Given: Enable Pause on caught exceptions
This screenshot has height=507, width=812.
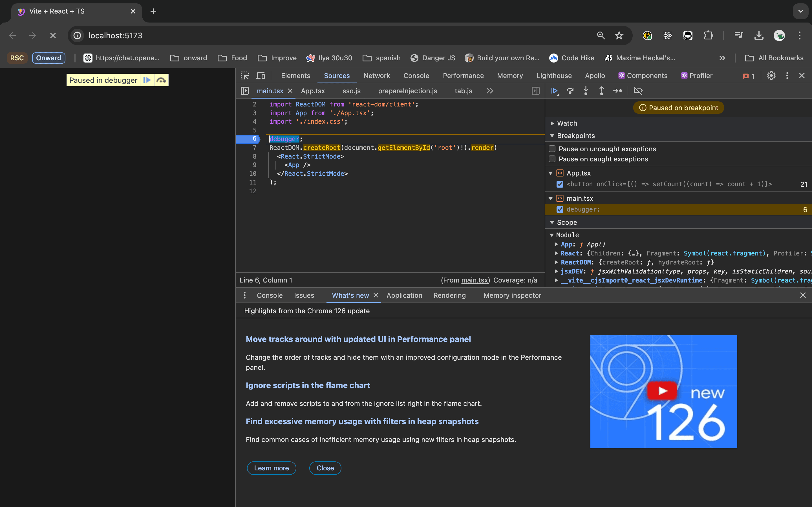Looking at the screenshot, I should point(552,159).
